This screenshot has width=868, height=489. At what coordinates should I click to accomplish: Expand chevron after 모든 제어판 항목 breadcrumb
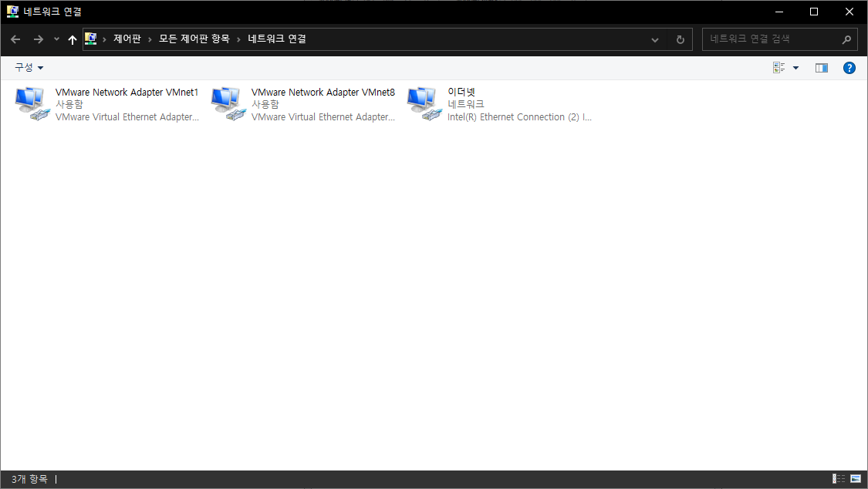(x=238, y=39)
